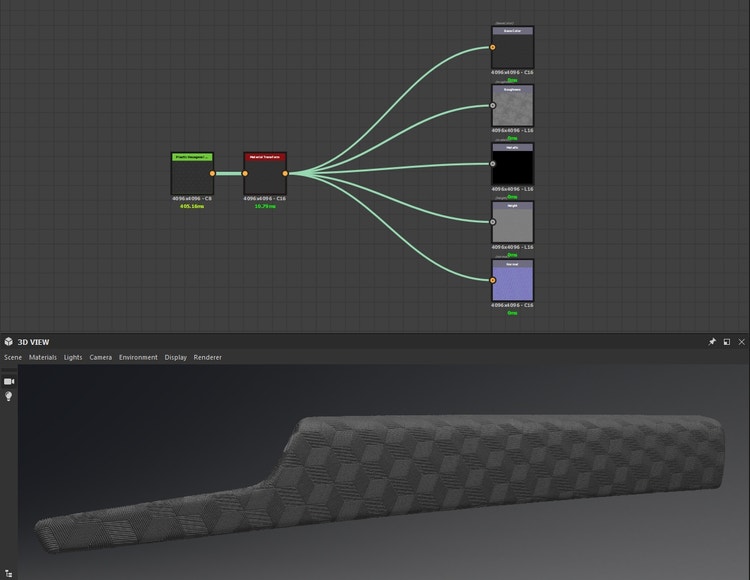Screen dimensions: 750x580
Task: Click the input pin of the Height output node
Action: click(x=493, y=222)
